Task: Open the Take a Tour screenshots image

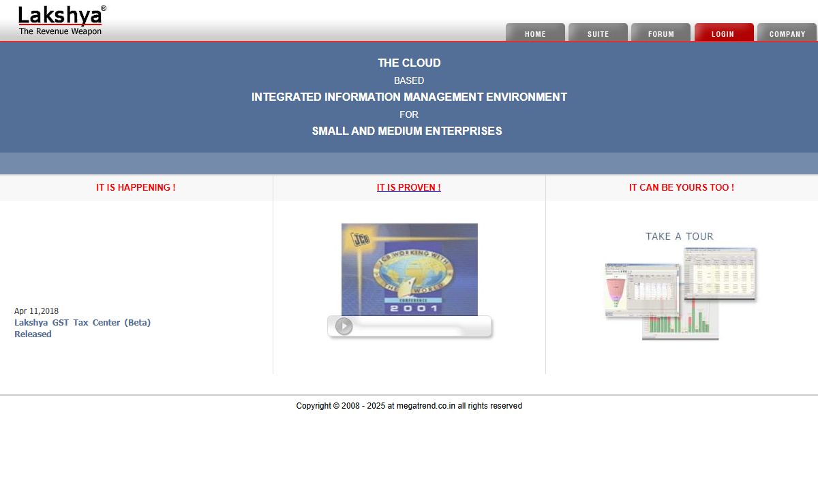Action: pos(681,294)
